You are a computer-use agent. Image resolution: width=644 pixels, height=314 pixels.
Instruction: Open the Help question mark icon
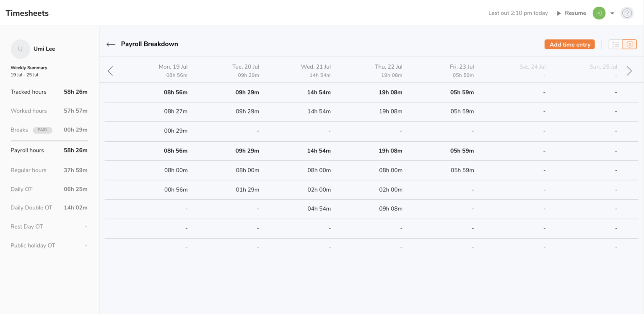coord(627,13)
